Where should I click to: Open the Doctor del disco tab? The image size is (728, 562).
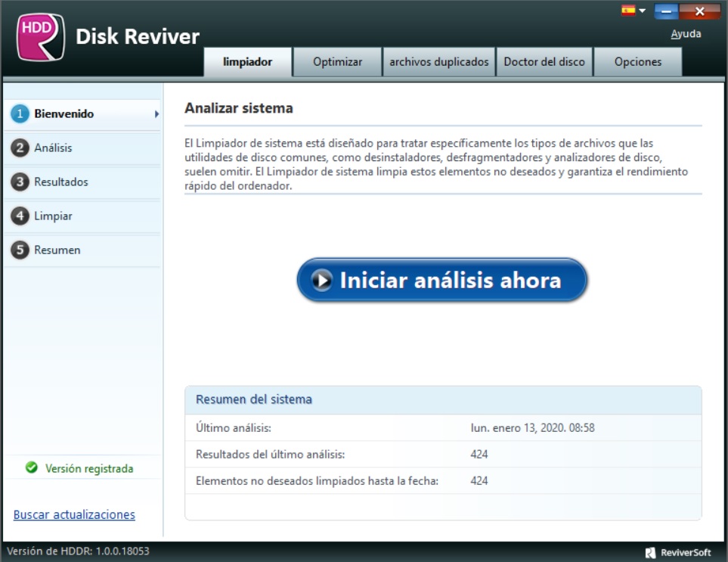[544, 62]
